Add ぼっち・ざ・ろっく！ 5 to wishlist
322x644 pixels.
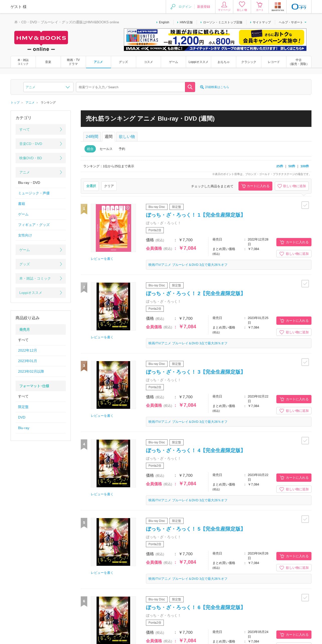coord(294,568)
